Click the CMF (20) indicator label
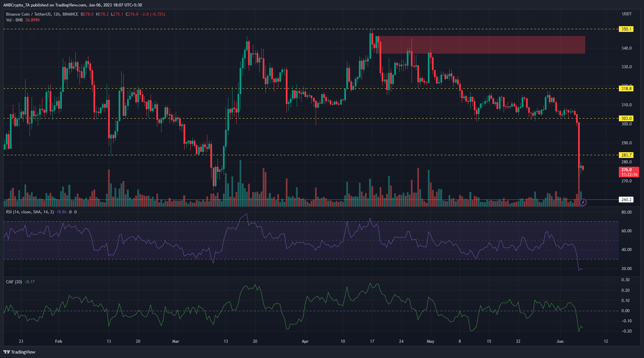This screenshot has height=358, width=644. click(x=14, y=282)
